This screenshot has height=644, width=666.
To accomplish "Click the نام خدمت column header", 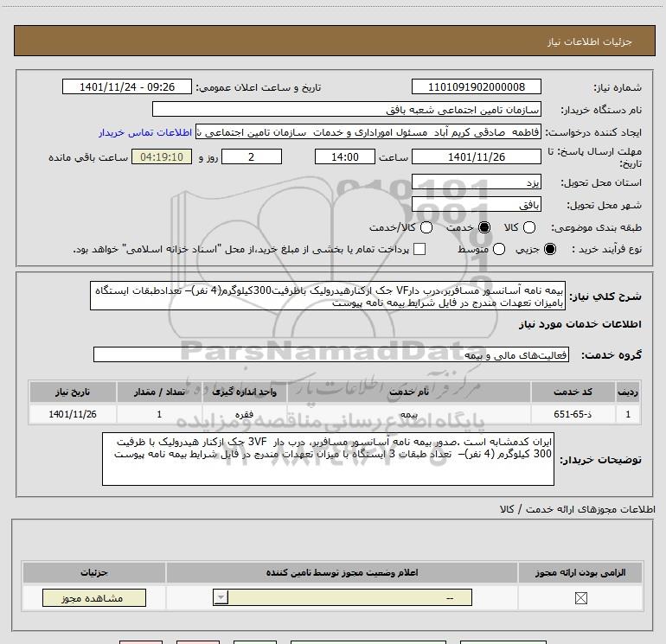I will click(408, 392).
